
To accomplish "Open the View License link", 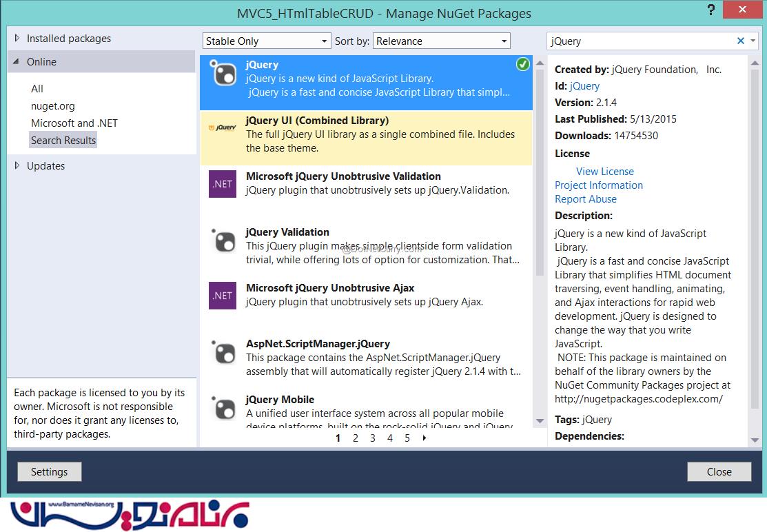I will click(x=604, y=172).
